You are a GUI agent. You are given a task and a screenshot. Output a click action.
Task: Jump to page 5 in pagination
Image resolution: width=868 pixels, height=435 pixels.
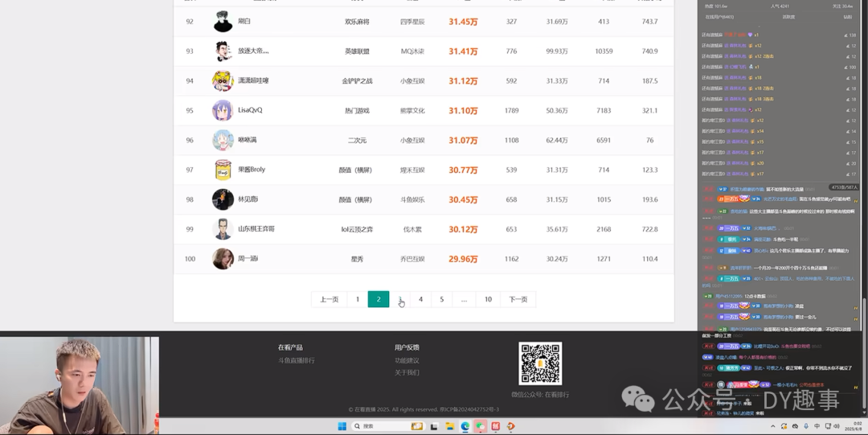click(x=442, y=299)
